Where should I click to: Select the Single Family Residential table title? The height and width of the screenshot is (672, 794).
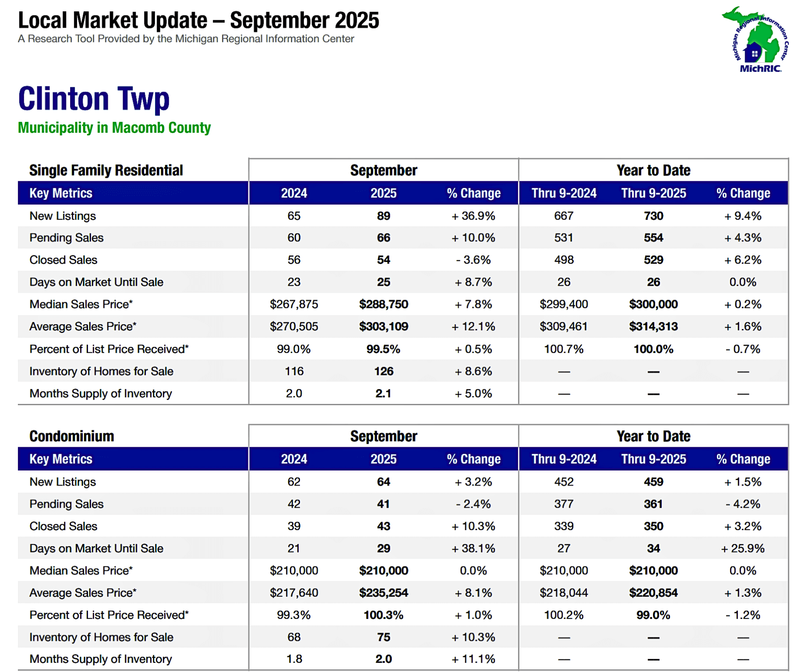pos(106,170)
